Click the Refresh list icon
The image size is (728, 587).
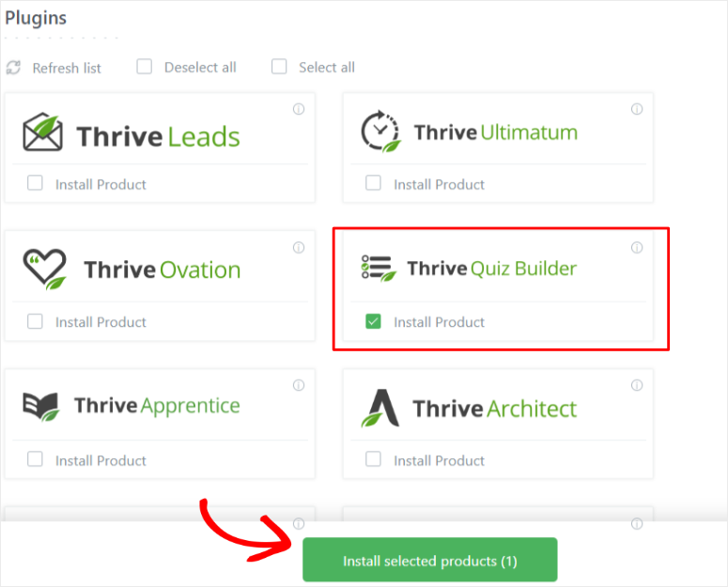tap(13, 68)
